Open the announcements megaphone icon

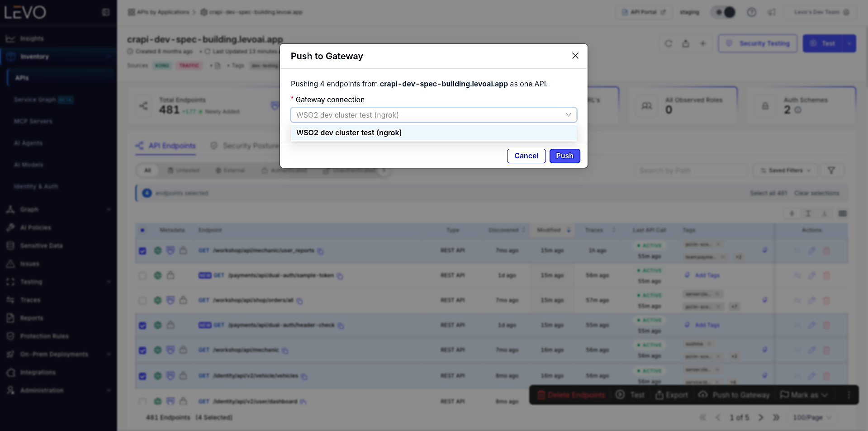771,12
